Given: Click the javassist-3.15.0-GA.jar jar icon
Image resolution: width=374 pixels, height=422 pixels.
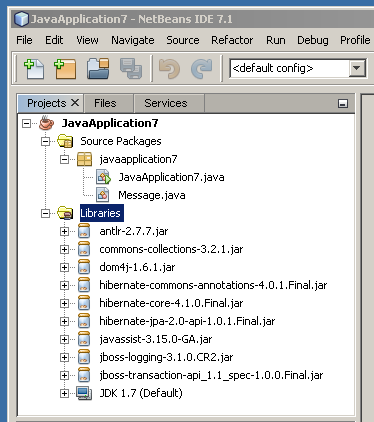Looking at the screenshot, I should click(84, 339).
